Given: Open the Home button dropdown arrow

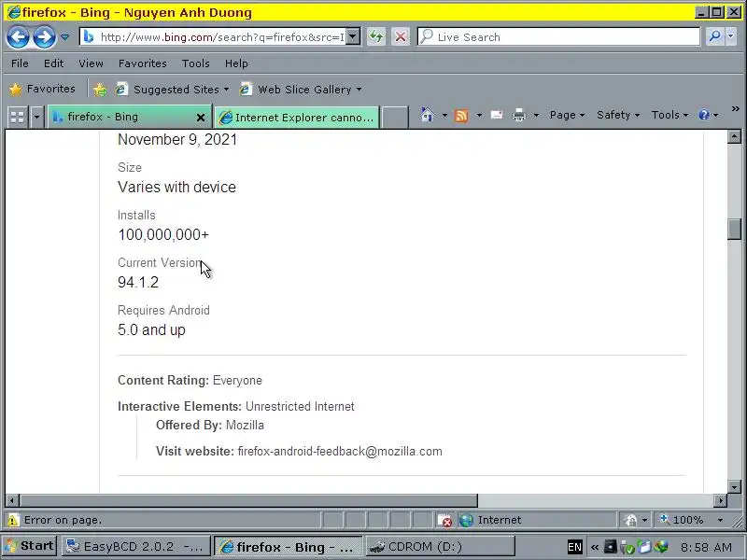Looking at the screenshot, I should coord(444,115).
